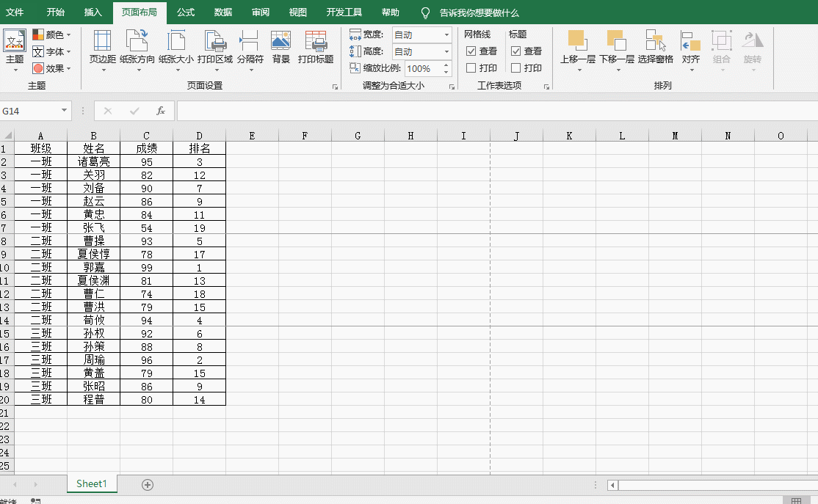Set a worksheet 背景 background image
This screenshot has height=504, width=818.
280,44
